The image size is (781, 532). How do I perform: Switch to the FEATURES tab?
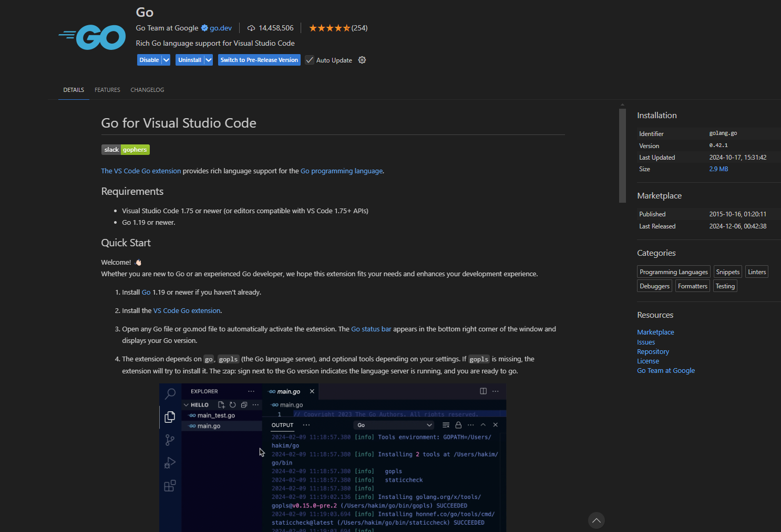pos(107,90)
